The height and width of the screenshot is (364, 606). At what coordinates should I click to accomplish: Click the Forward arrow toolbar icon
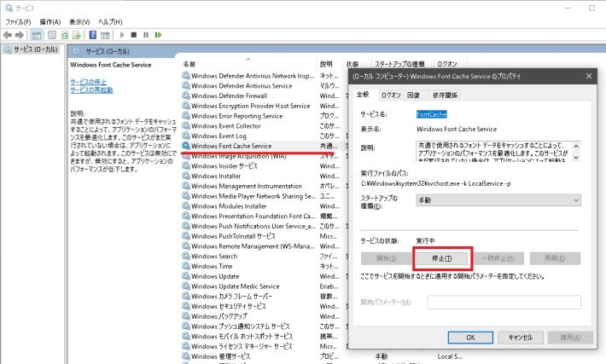pyautogui.click(x=20, y=35)
